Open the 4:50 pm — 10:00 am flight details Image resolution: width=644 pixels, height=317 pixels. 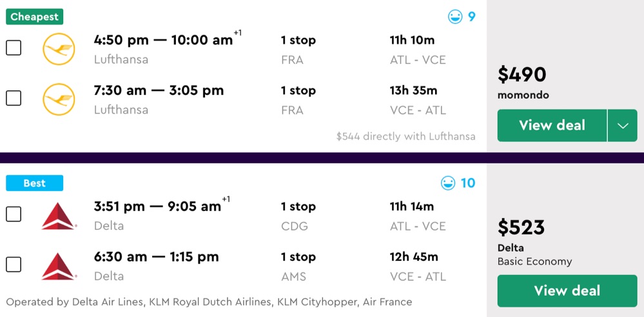click(x=163, y=40)
